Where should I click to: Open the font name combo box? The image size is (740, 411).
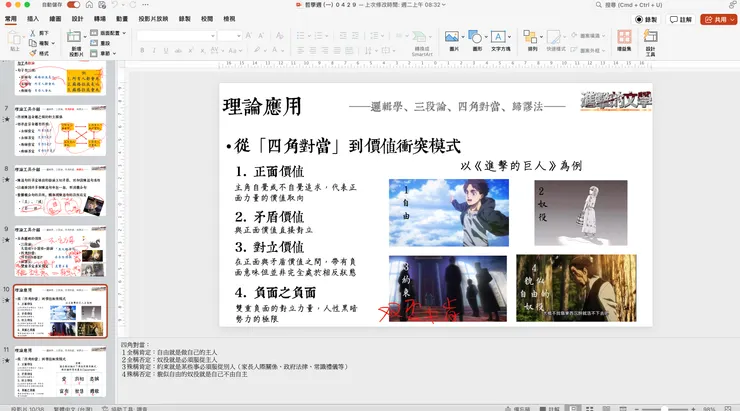[177, 36]
